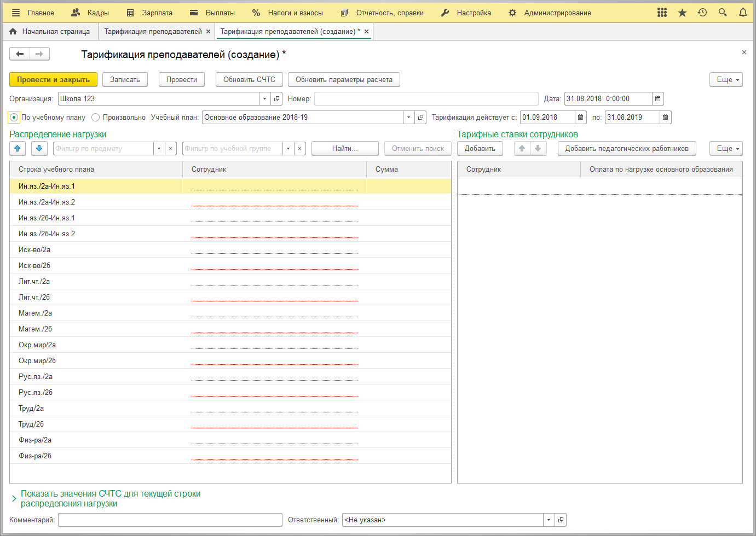Expand Ответственный dropdown list
This screenshot has height=536, width=756.
point(549,520)
